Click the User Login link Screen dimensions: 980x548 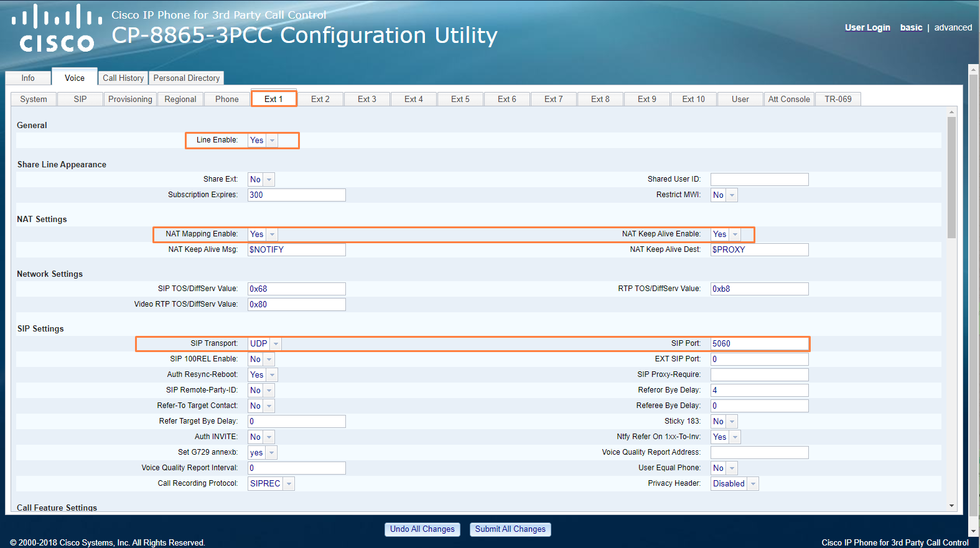coord(867,28)
